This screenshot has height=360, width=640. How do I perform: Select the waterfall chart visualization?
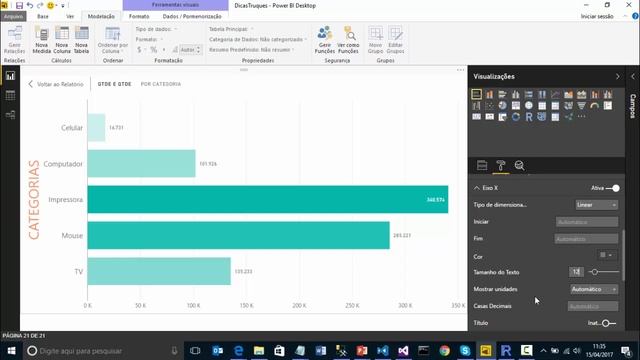476,106
